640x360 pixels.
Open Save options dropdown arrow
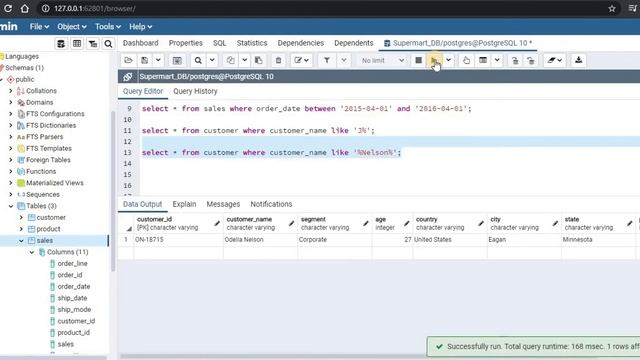(158, 60)
